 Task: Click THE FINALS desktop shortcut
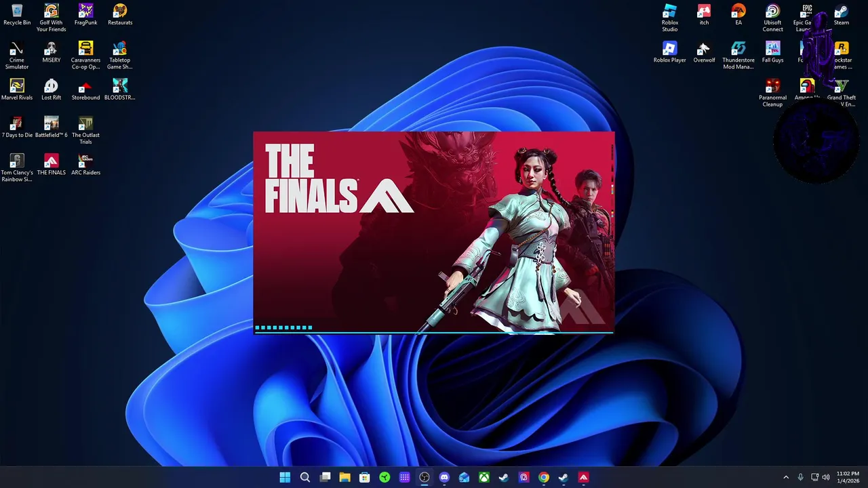[x=51, y=165]
